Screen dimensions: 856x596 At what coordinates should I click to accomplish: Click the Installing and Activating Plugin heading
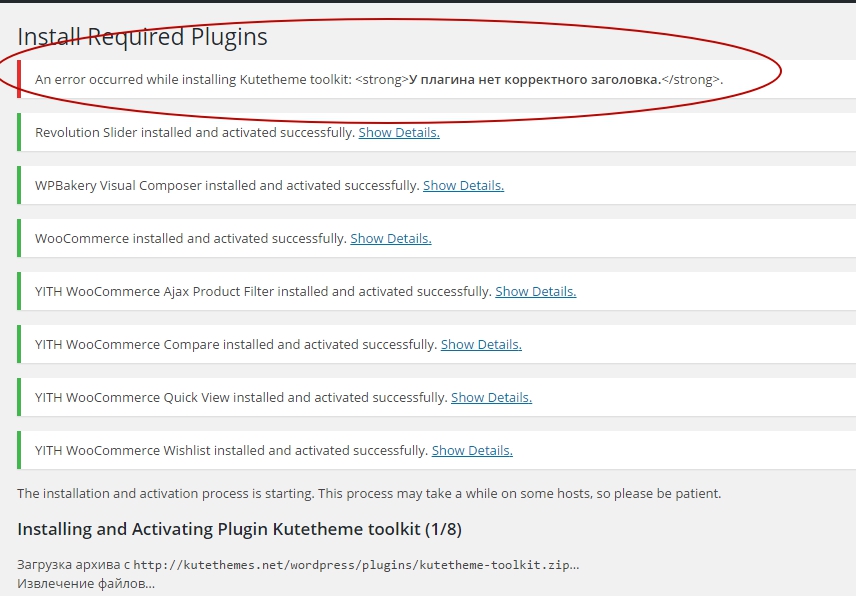240,529
